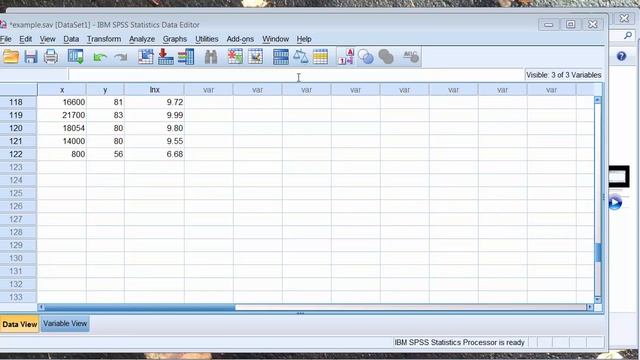Open the Transform menu
Image resolution: width=640 pixels, height=360 pixels.
(x=104, y=39)
